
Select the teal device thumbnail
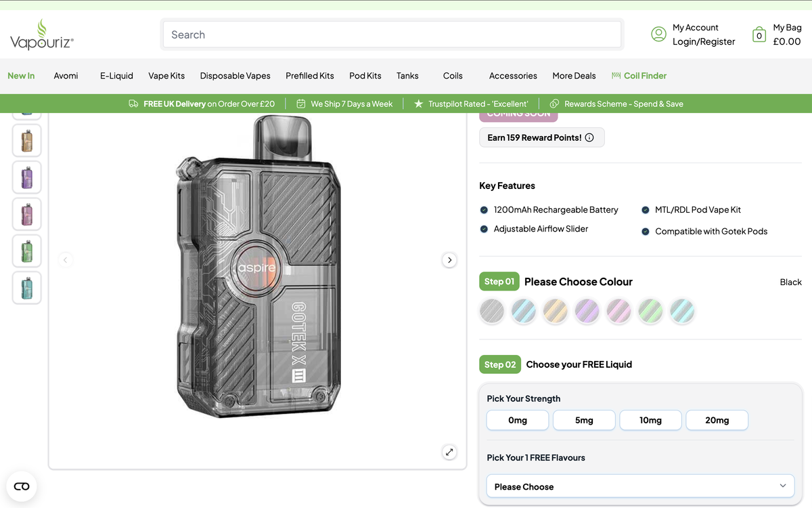[27, 288]
